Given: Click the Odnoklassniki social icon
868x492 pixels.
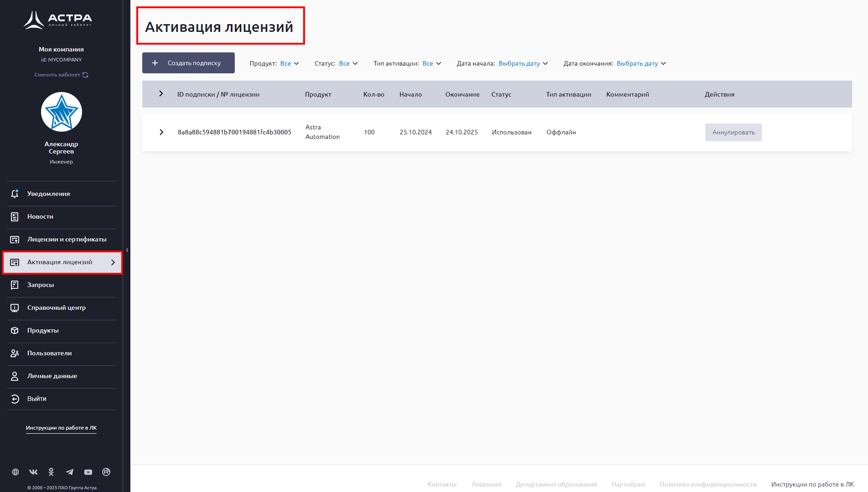Looking at the screenshot, I should point(51,472).
